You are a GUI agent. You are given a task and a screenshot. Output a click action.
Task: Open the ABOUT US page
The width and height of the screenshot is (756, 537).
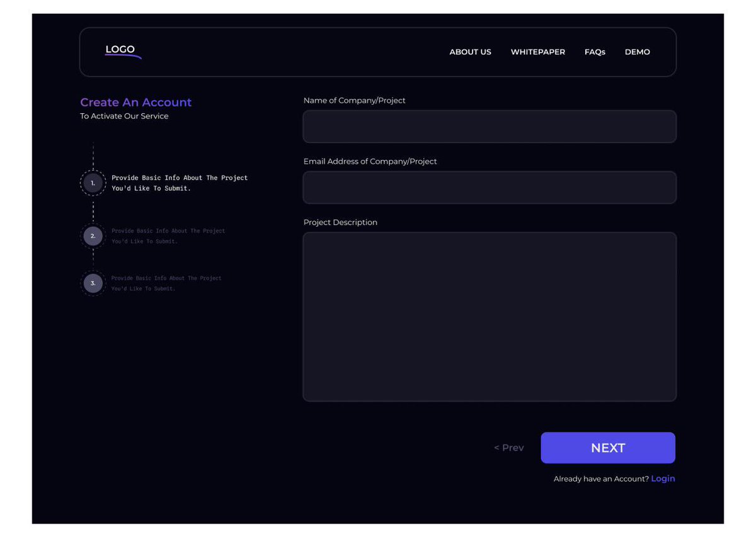point(470,52)
